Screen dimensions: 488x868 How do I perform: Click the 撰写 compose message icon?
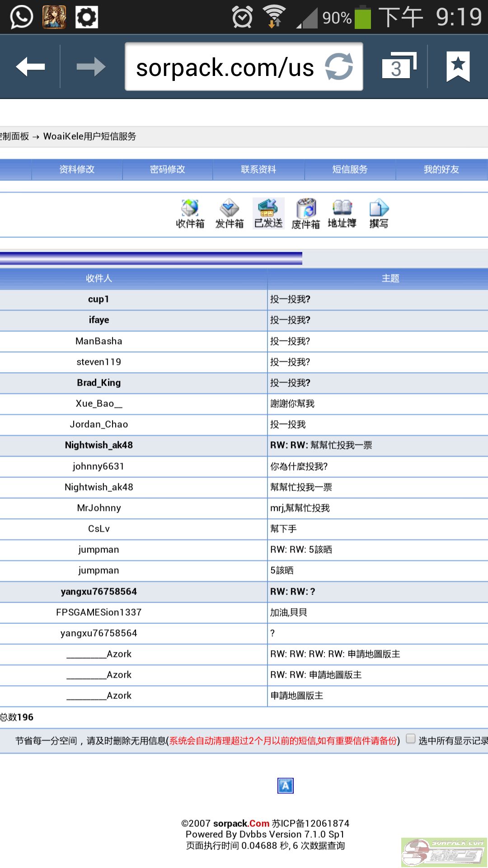pos(379,213)
